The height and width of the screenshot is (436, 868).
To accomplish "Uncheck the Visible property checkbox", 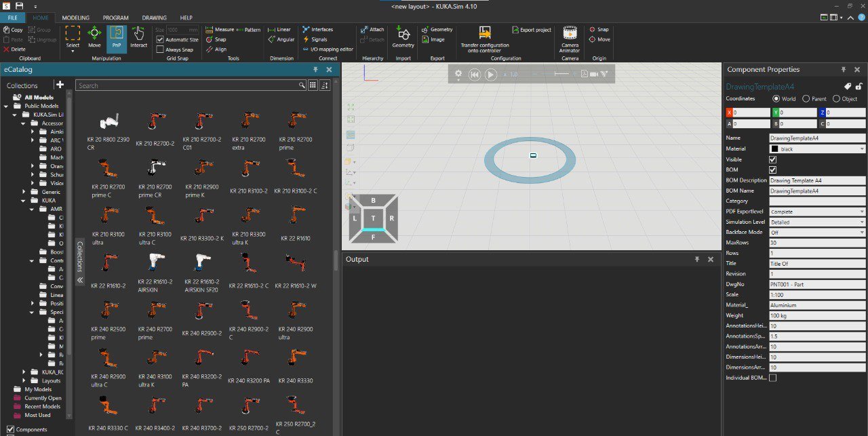I will pyautogui.click(x=773, y=159).
